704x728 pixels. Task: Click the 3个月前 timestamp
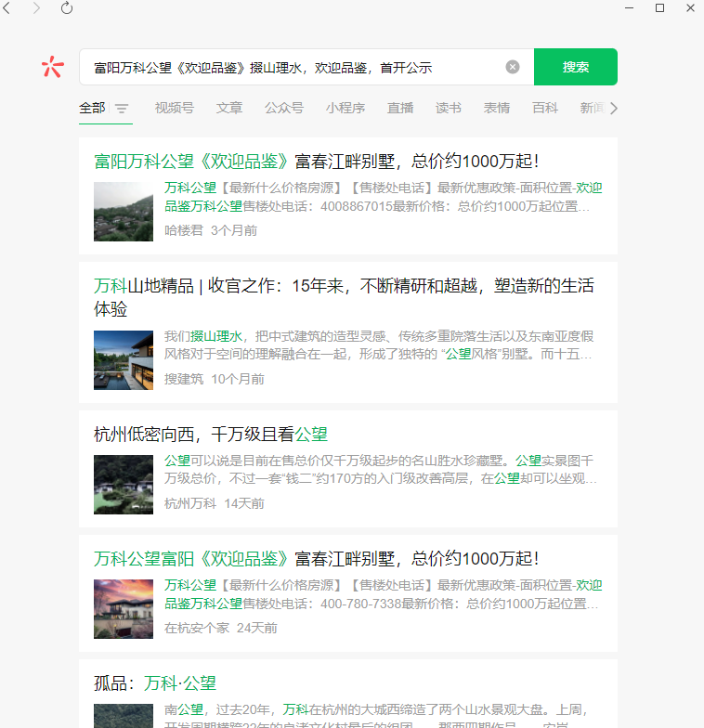tap(234, 230)
